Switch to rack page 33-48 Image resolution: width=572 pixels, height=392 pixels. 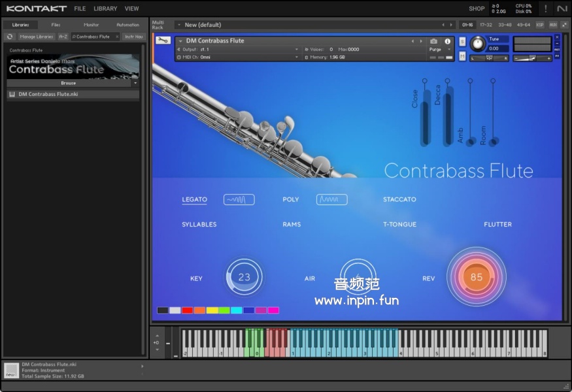505,25
